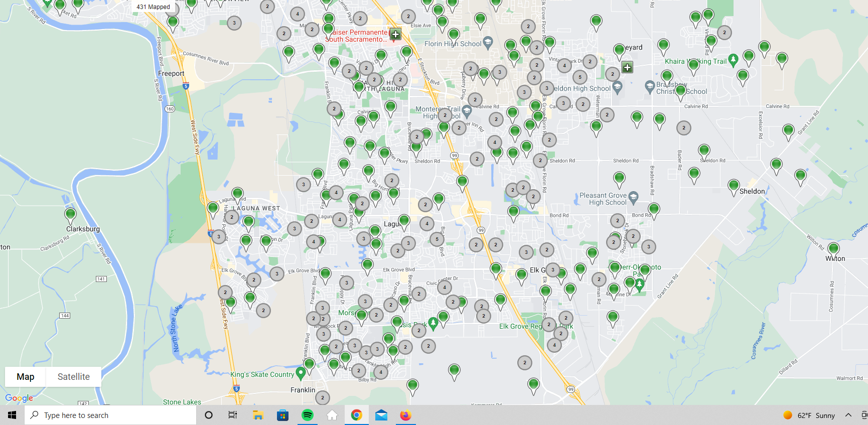Open Cortana from the taskbar circle
The height and width of the screenshot is (425, 868).
(x=209, y=415)
